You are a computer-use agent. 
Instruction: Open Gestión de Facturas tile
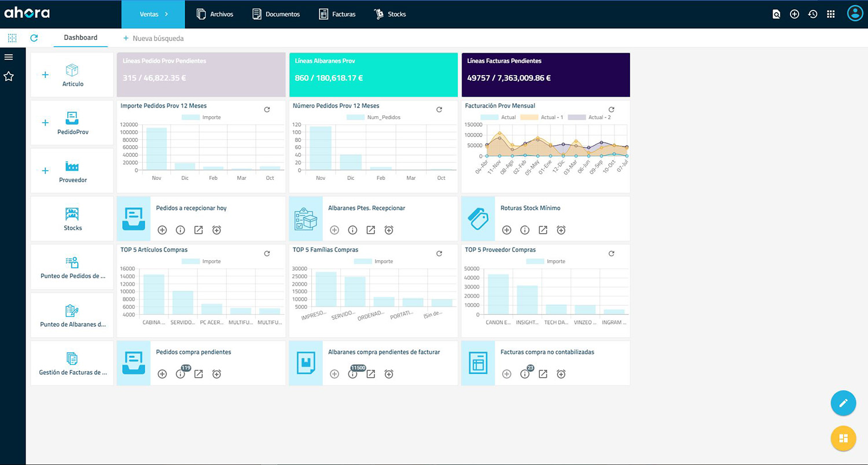point(72,363)
